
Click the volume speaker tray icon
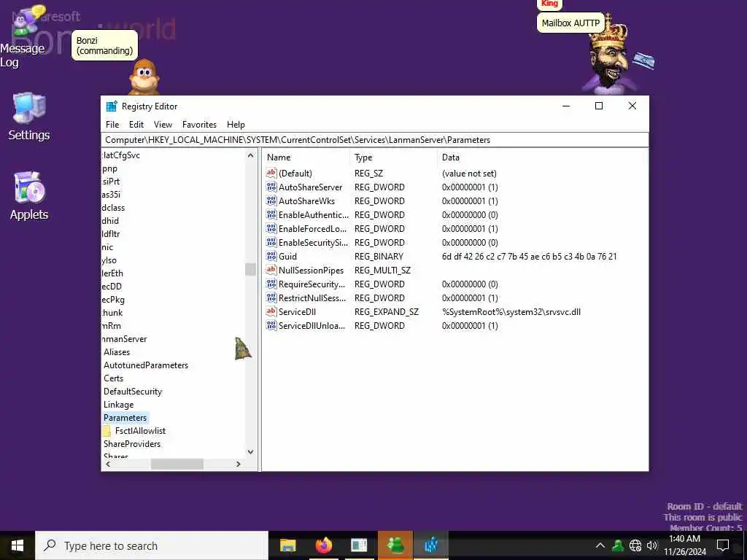(651, 545)
